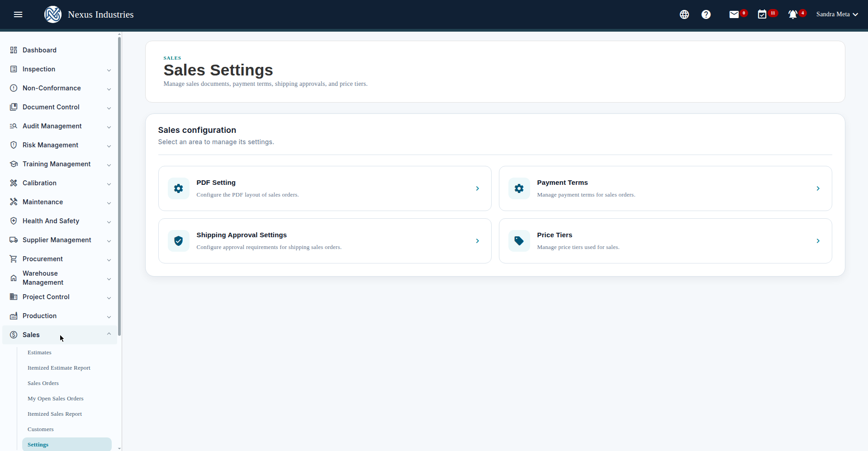Open Shipping Approval Settings card
The image size is (868, 451).
325,241
